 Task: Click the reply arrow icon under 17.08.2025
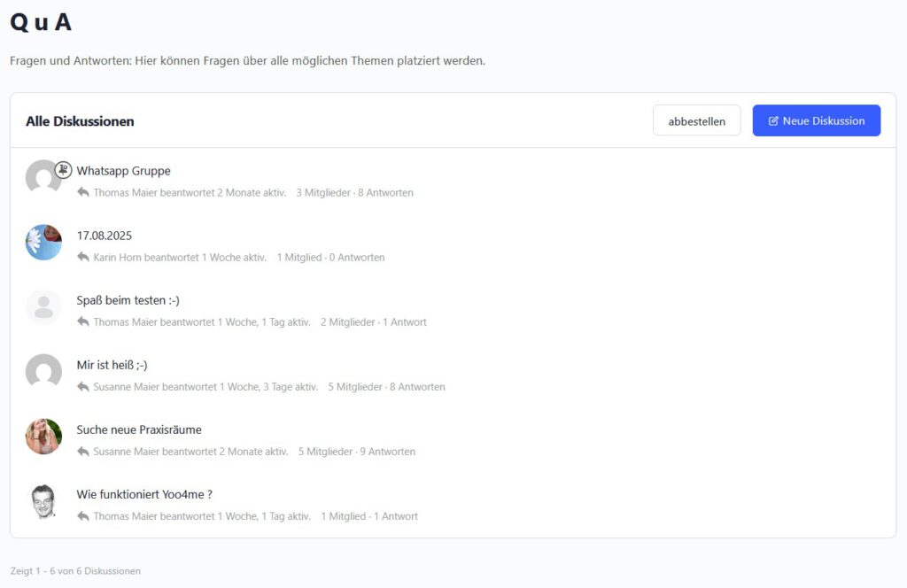tap(83, 257)
